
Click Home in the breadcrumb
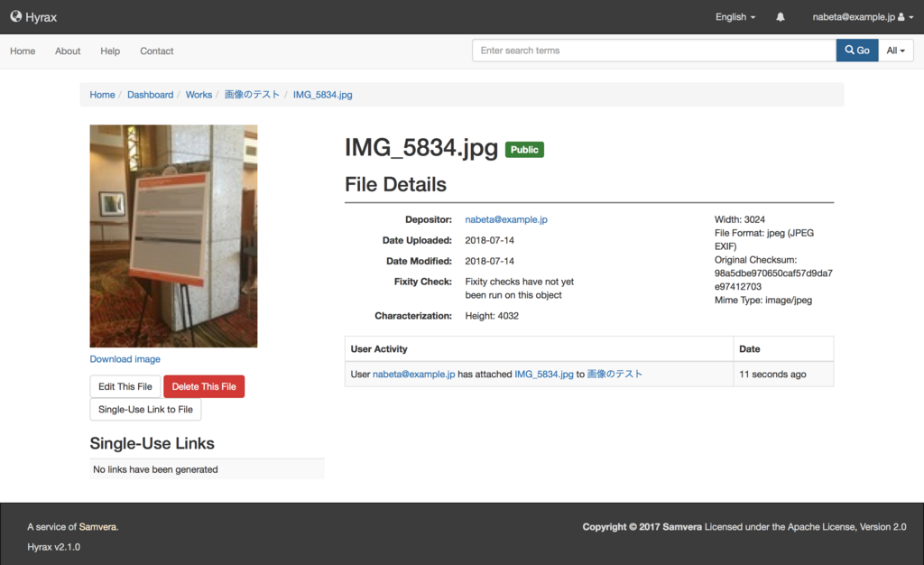point(102,95)
